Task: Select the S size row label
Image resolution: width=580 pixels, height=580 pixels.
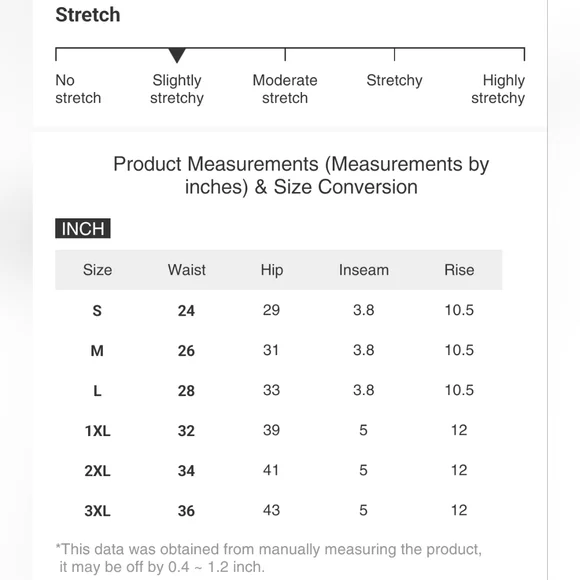Action: pos(97,311)
